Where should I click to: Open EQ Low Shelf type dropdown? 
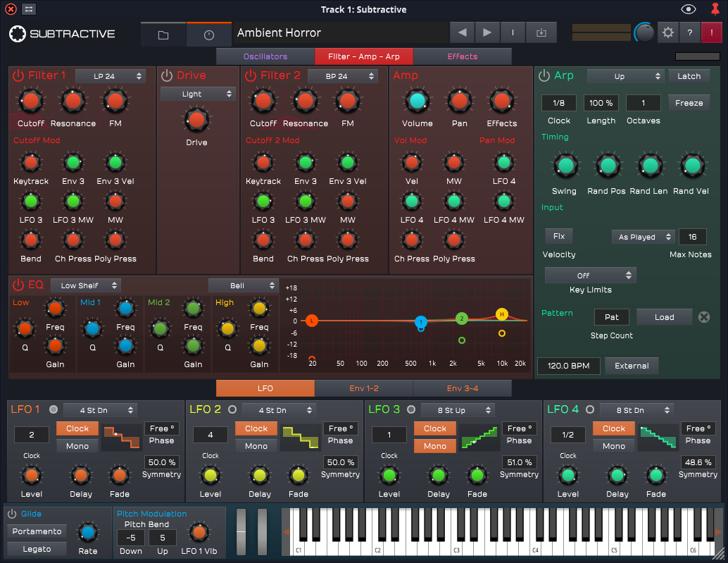tap(85, 285)
